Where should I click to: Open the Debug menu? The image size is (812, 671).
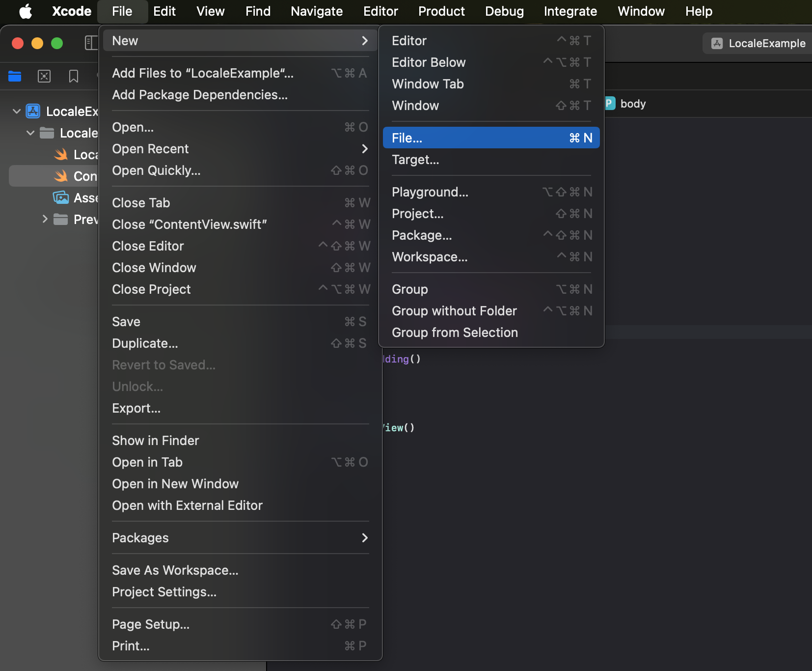click(504, 11)
